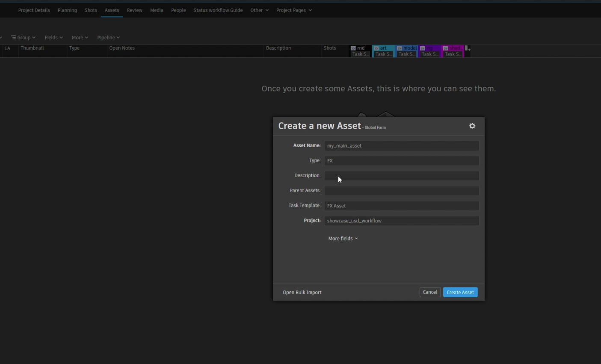Click the Parent Assets input field
601x364 pixels.
pos(402,191)
